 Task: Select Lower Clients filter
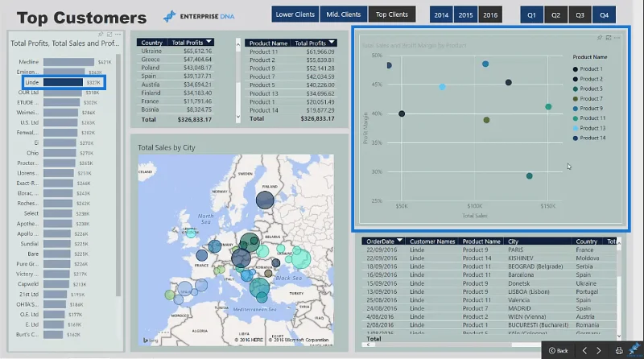[x=295, y=14]
